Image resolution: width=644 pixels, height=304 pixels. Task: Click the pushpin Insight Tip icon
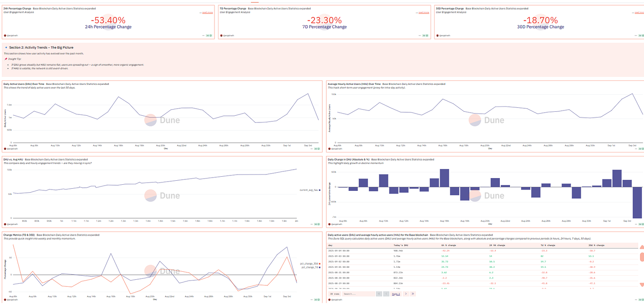click(6, 59)
